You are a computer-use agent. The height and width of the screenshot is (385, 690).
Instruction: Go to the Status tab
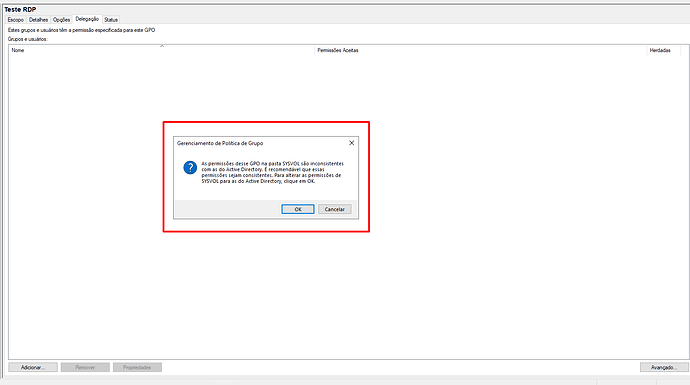pyautogui.click(x=111, y=20)
